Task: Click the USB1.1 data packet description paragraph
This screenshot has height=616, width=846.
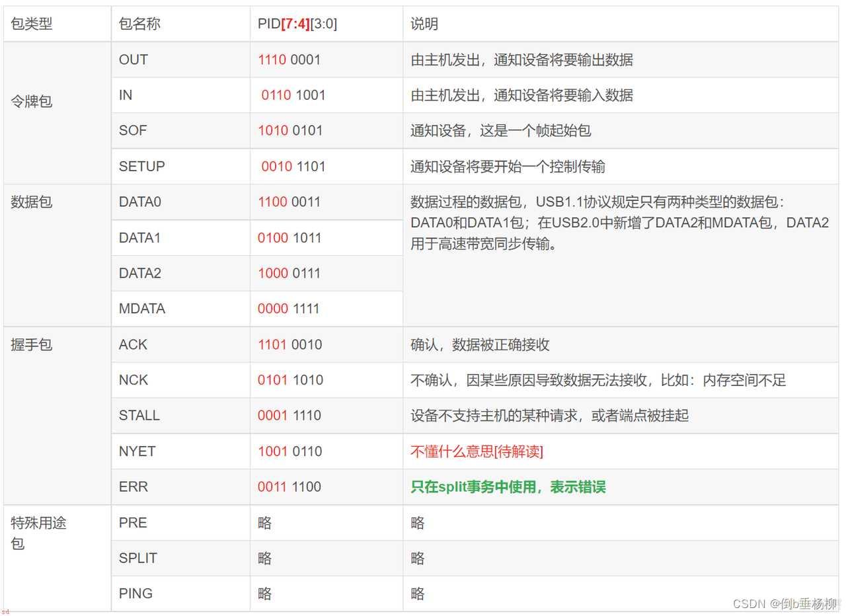Action: click(x=619, y=223)
